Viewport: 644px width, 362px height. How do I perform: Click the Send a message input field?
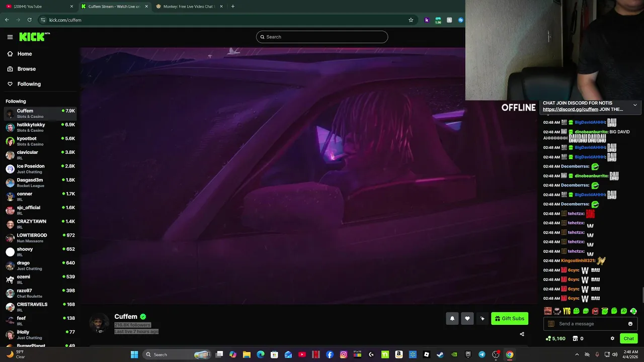(x=591, y=324)
